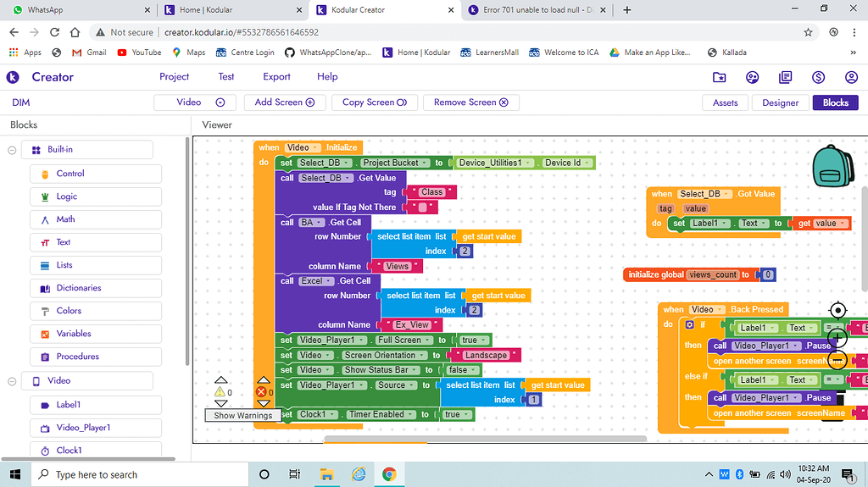Click the center workspace target icon
The image size is (868, 487).
tap(837, 310)
